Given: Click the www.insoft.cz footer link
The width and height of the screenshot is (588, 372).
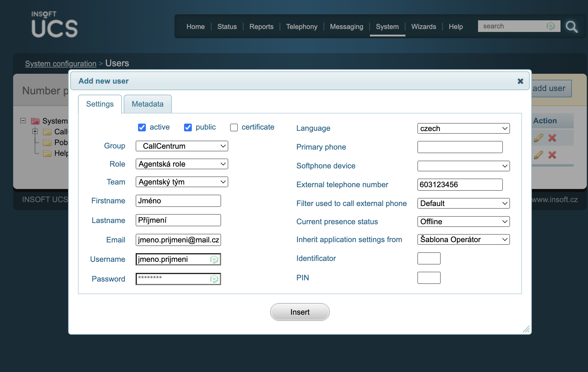Looking at the screenshot, I should [554, 199].
